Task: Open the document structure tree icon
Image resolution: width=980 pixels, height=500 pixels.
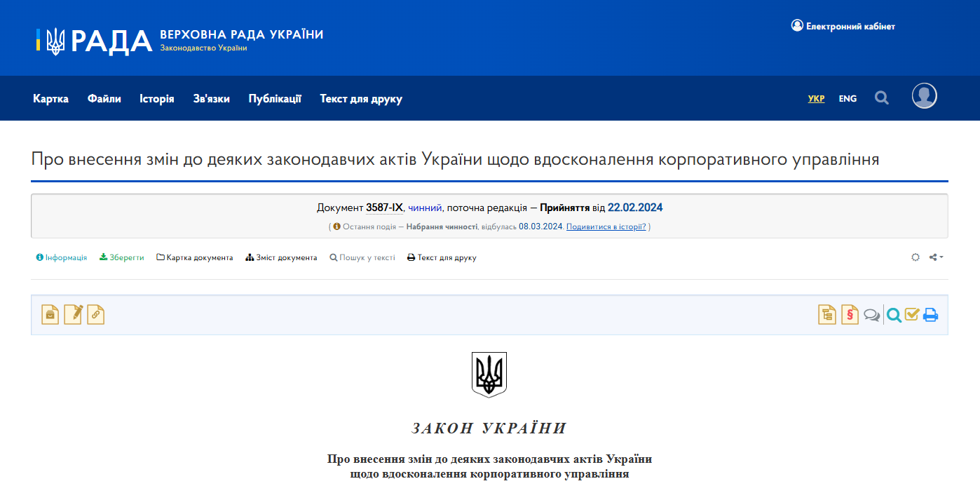Action: tap(827, 314)
